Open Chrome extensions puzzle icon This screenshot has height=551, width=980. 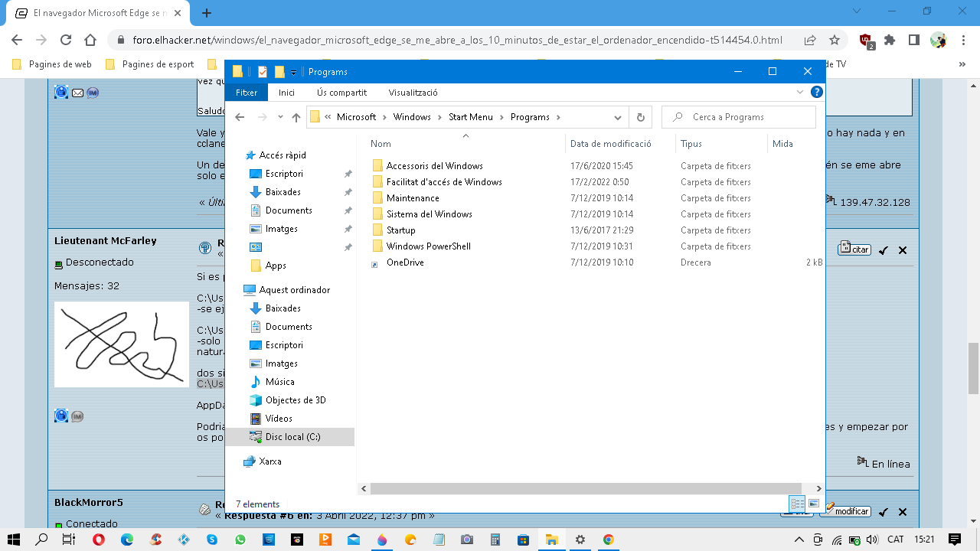tap(890, 40)
